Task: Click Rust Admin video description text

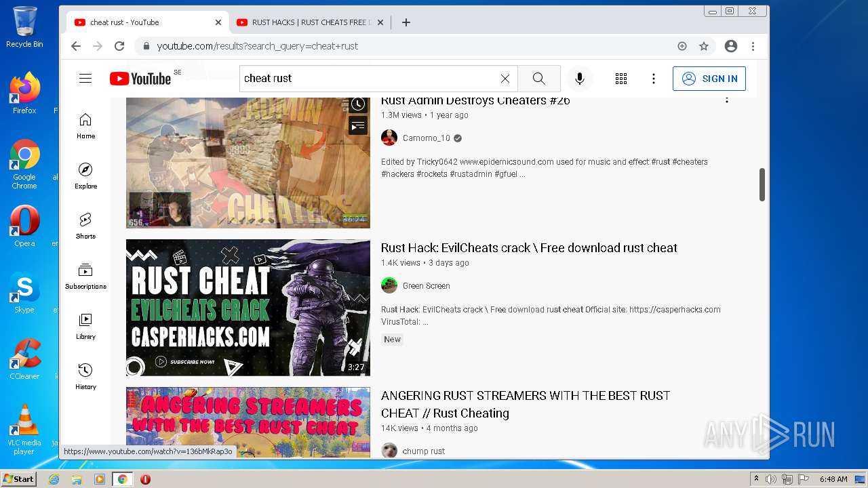Action: (x=545, y=168)
